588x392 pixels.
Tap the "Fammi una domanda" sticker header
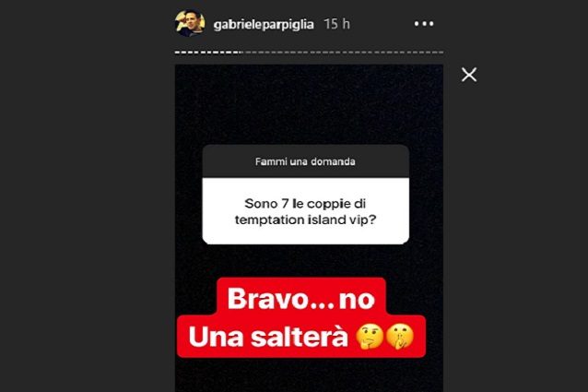point(305,161)
